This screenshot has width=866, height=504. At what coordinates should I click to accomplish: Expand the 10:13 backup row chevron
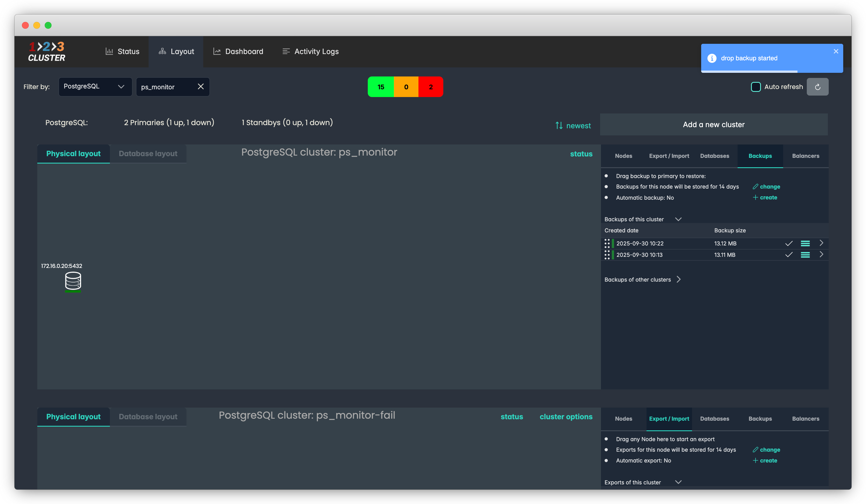(821, 255)
